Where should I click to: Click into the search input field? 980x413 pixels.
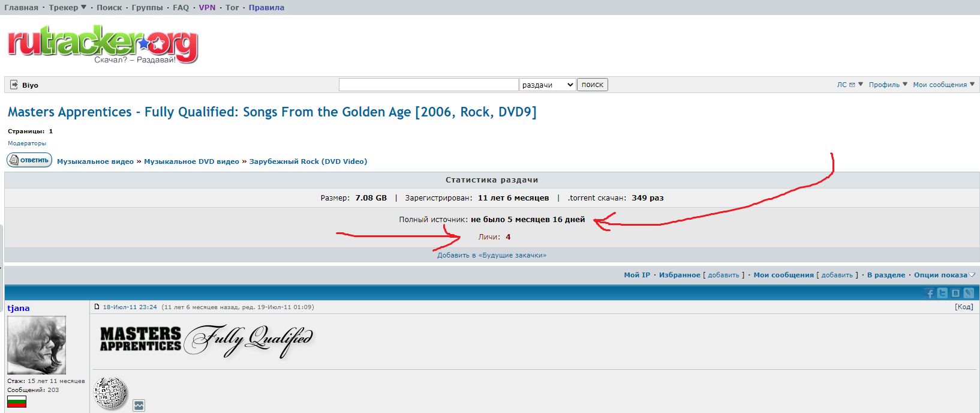(x=428, y=85)
